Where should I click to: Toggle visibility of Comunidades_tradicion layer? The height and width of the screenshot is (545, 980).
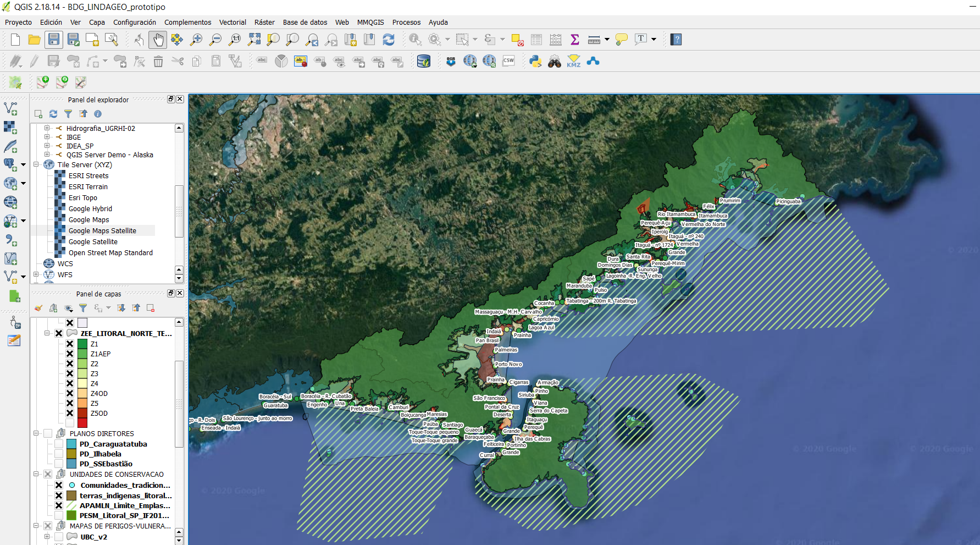pyautogui.click(x=59, y=485)
